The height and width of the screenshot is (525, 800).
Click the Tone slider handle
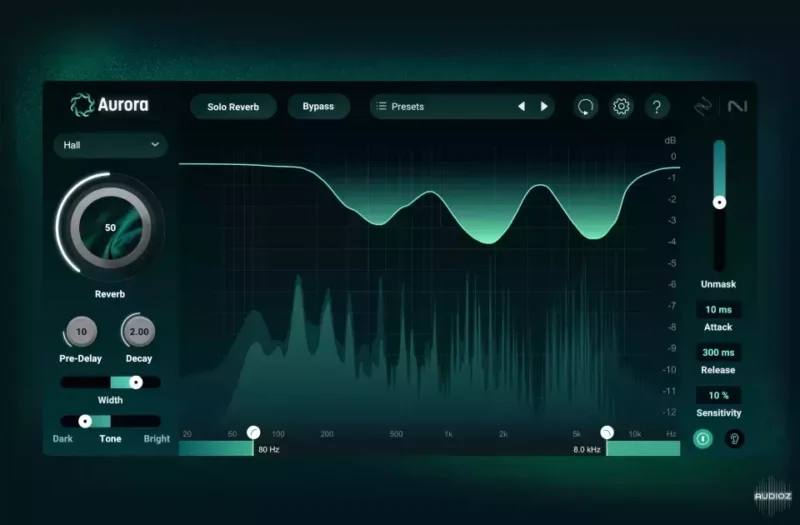tap(85, 421)
